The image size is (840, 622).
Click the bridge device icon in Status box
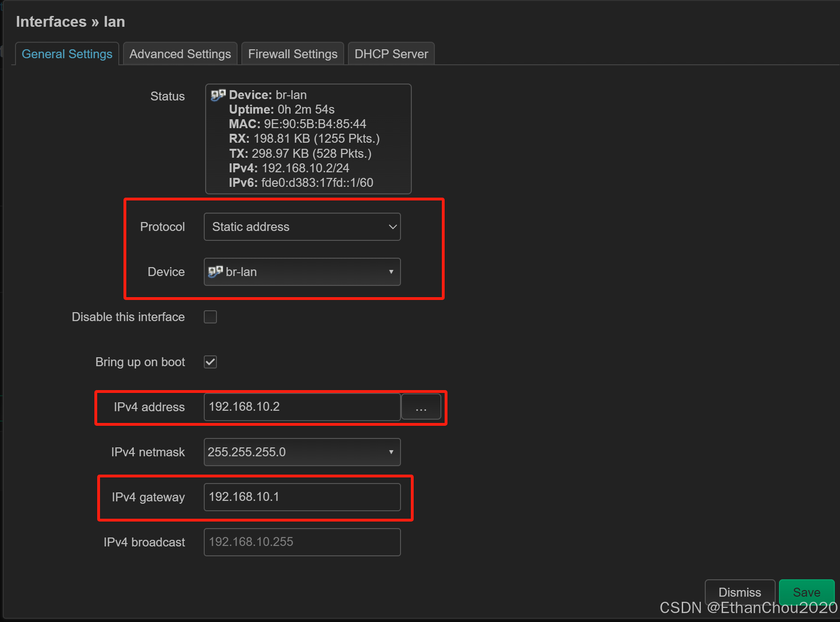(x=218, y=95)
